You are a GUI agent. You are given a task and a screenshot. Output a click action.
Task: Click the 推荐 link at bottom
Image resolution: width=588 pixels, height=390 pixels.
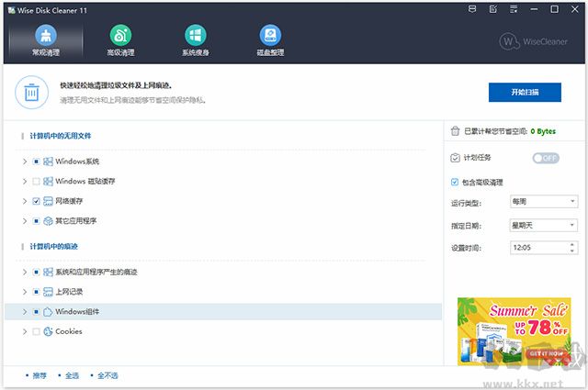tap(39, 376)
